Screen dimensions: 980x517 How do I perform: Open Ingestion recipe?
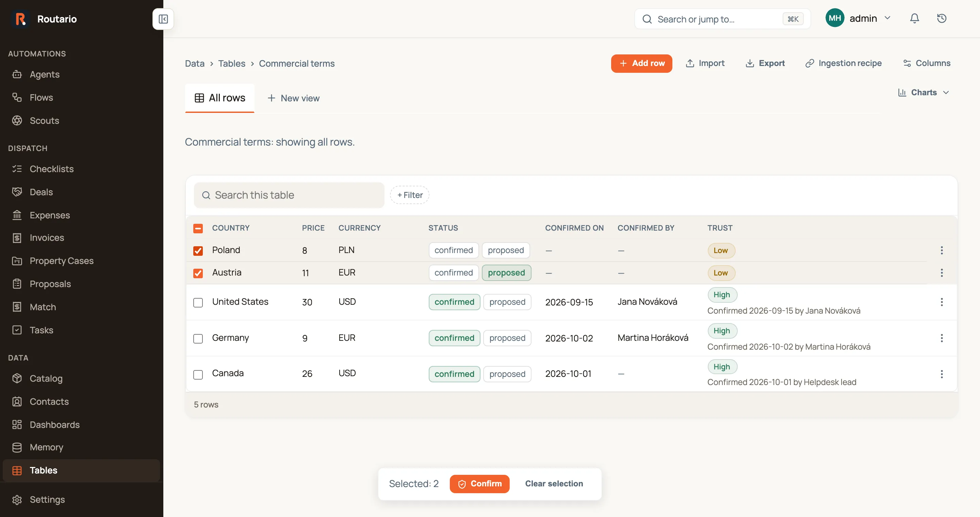point(844,63)
